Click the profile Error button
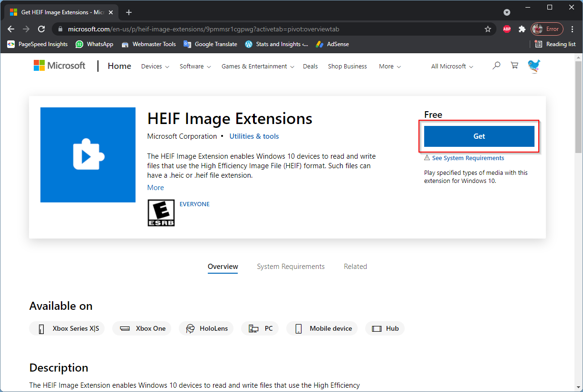 click(547, 29)
